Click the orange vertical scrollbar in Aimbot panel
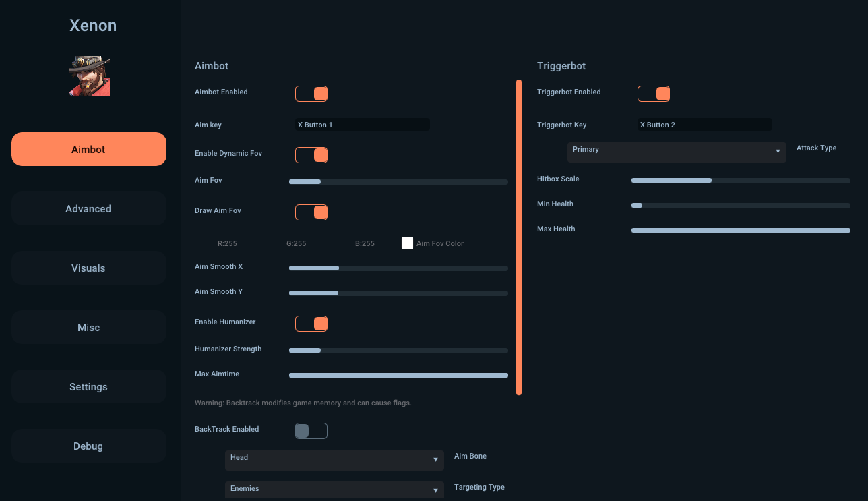Image resolution: width=868 pixels, height=501 pixels. [x=519, y=237]
